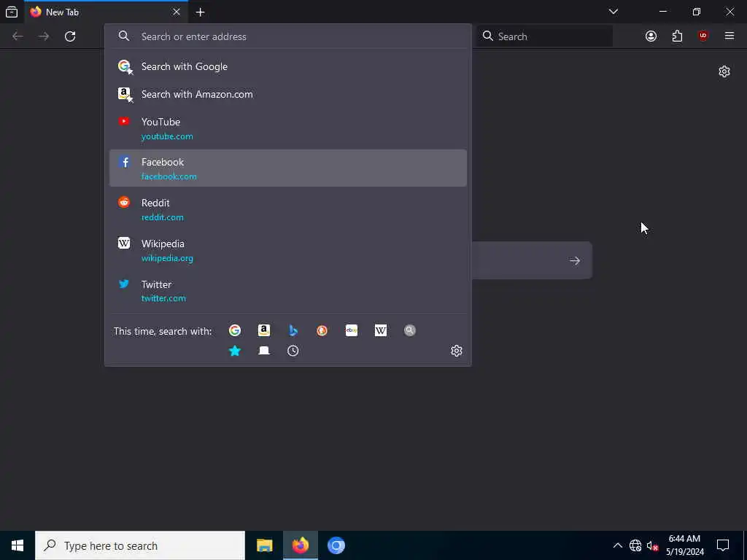Open the Windows notification center
Screen dimensions: 747x560
pos(723,545)
